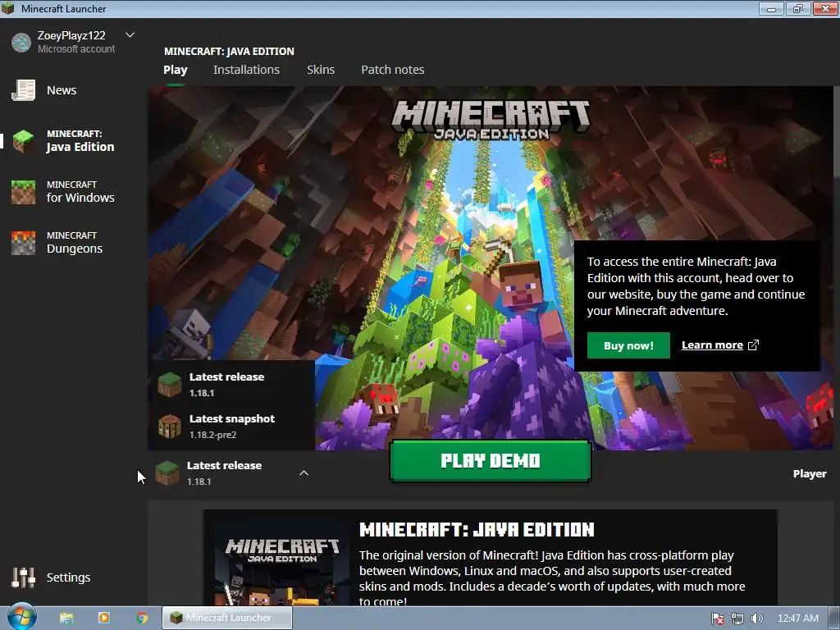
Task: Select Minecraft Launcher taskbar button
Action: [x=227, y=618]
